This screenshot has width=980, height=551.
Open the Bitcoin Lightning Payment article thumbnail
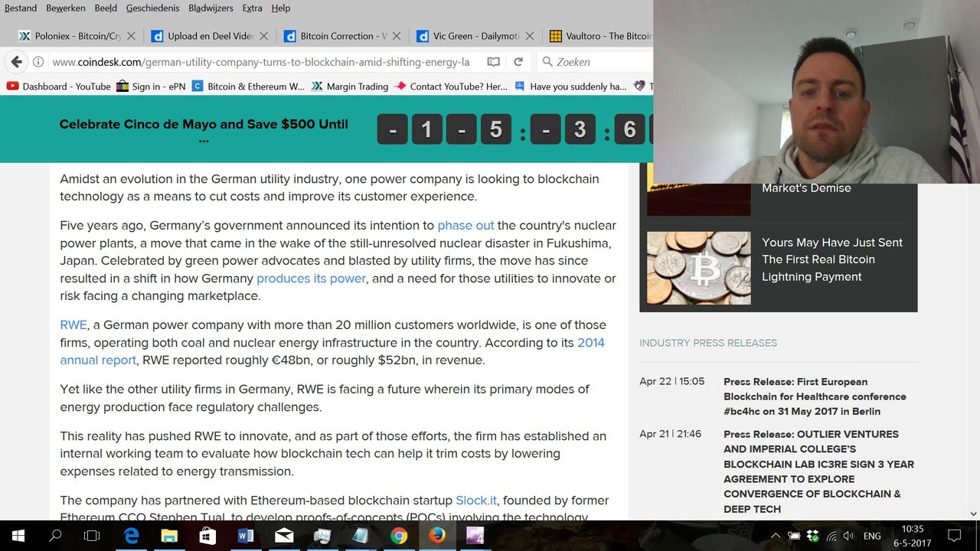[x=699, y=268]
